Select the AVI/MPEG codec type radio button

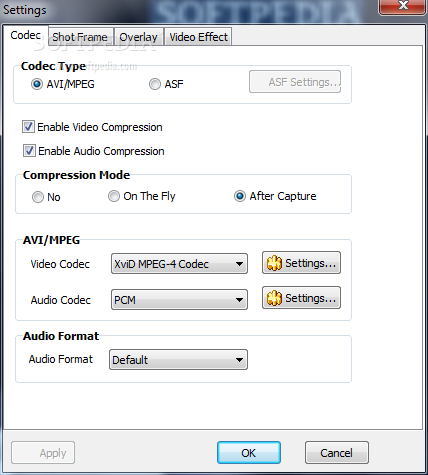(37, 84)
